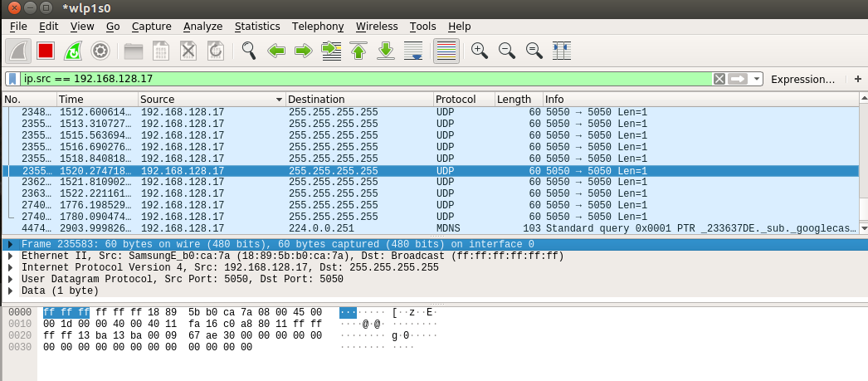The width and height of the screenshot is (868, 381).
Task: Open capture options gear icon
Action: [100, 51]
